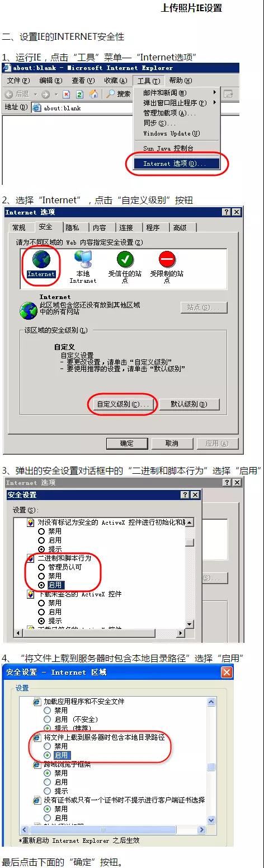The image size is (264, 868).
Task: Click the 确定 button in Internet 选项
Action: (127, 444)
